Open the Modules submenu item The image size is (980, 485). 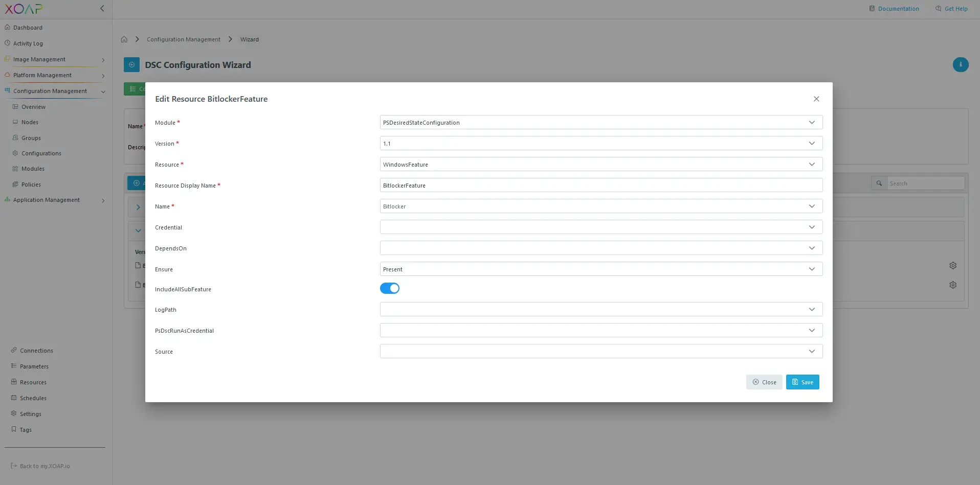pyautogui.click(x=33, y=169)
